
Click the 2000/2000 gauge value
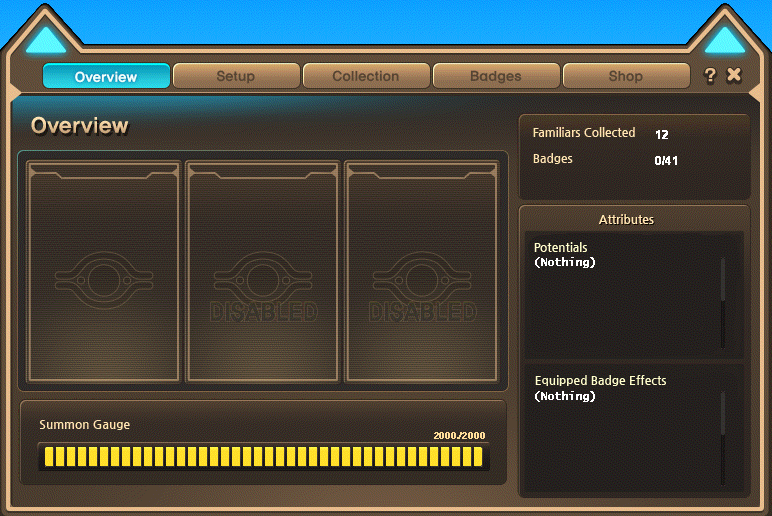click(x=459, y=435)
